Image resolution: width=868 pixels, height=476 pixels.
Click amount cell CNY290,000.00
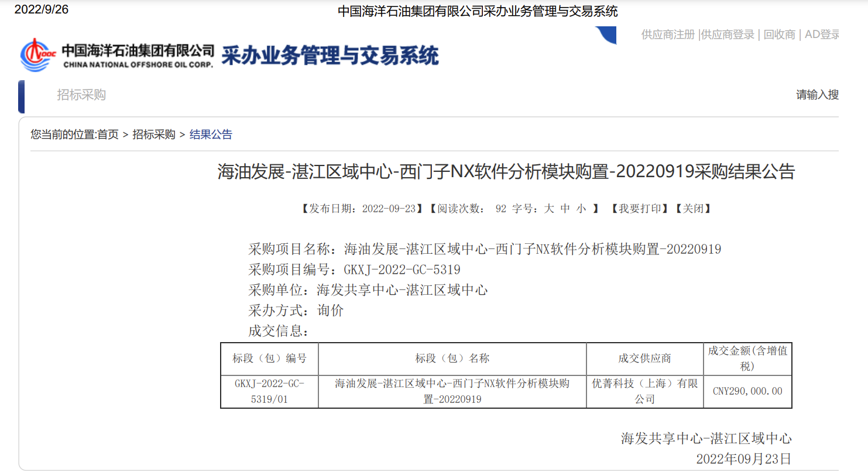click(x=747, y=391)
